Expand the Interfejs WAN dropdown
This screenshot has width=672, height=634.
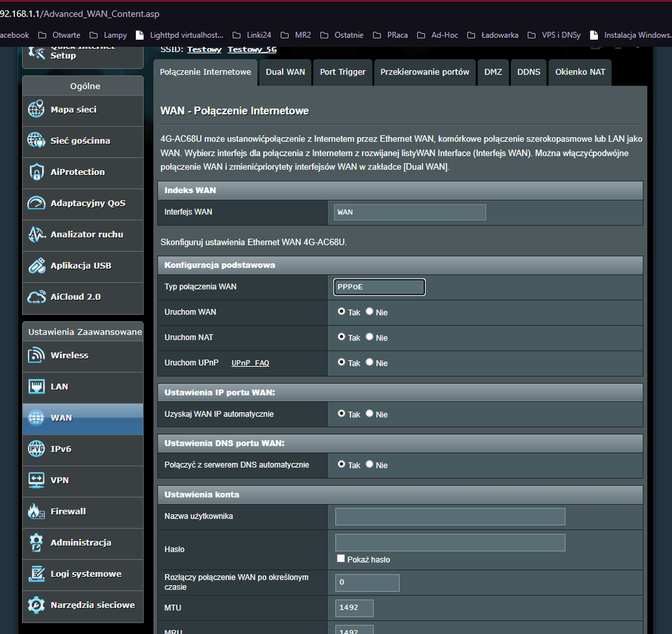pos(410,212)
